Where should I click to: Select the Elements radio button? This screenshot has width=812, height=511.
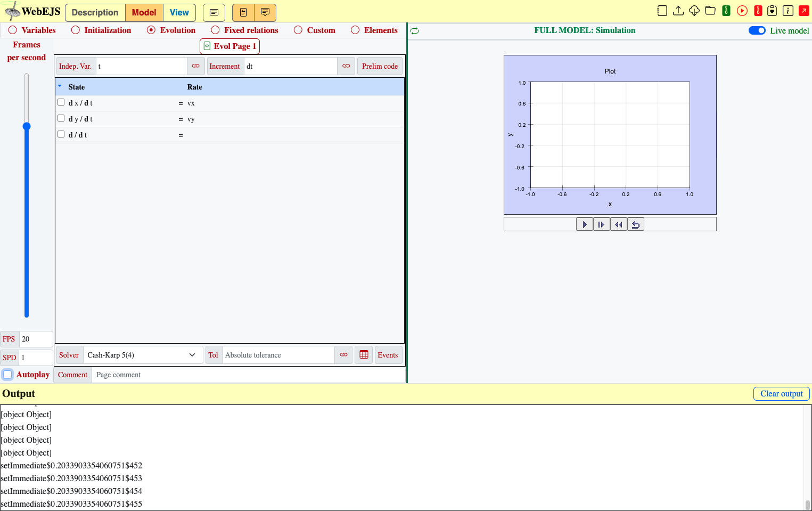[x=355, y=30]
